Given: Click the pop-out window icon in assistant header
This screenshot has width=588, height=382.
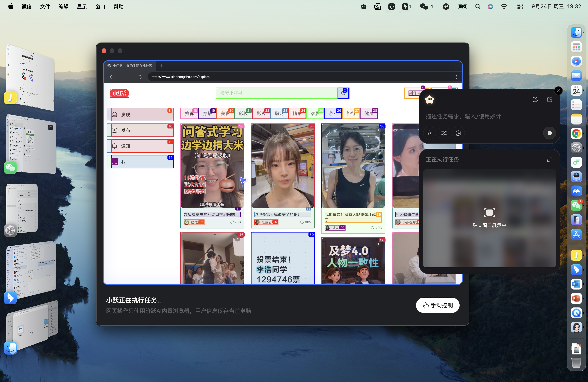Looking at the screenshot, I should [x=549, y=99].
